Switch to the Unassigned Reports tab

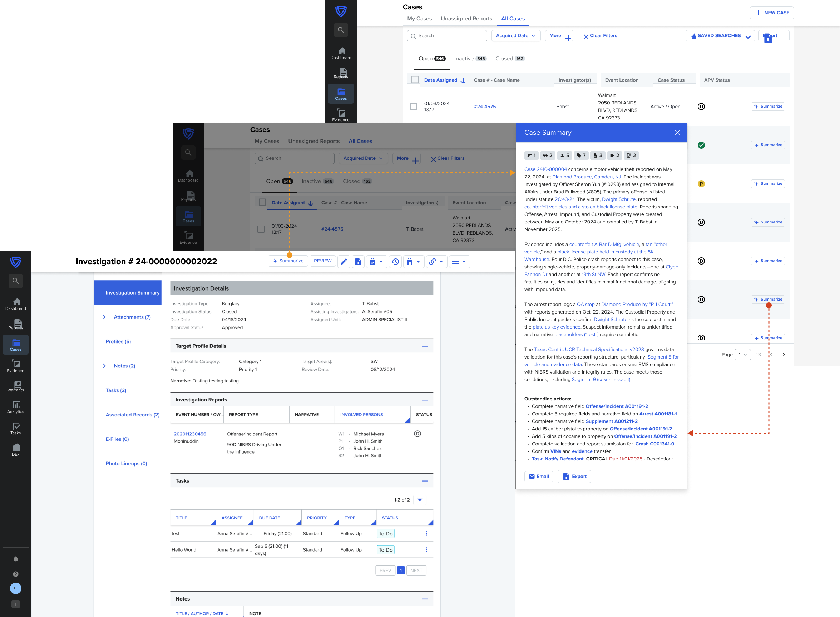point(466,19)
